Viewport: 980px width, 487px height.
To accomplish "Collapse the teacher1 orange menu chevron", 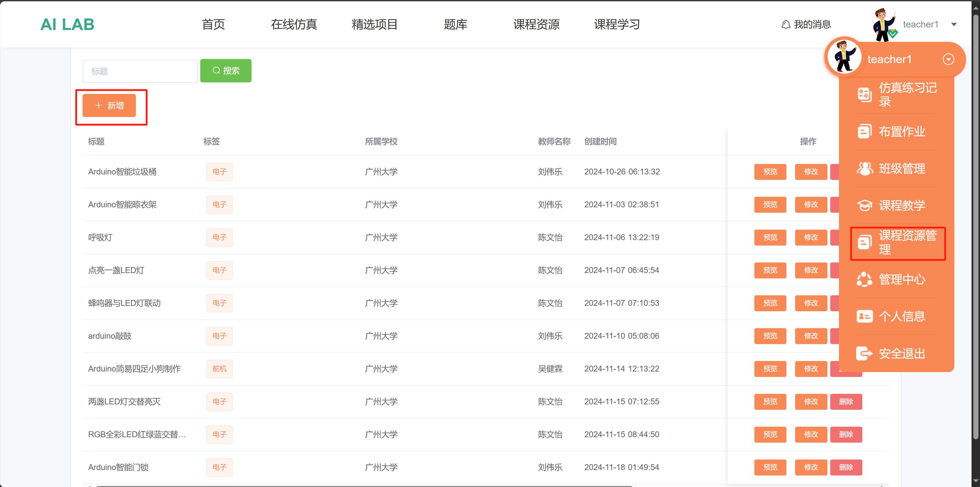I will [948, 59].
